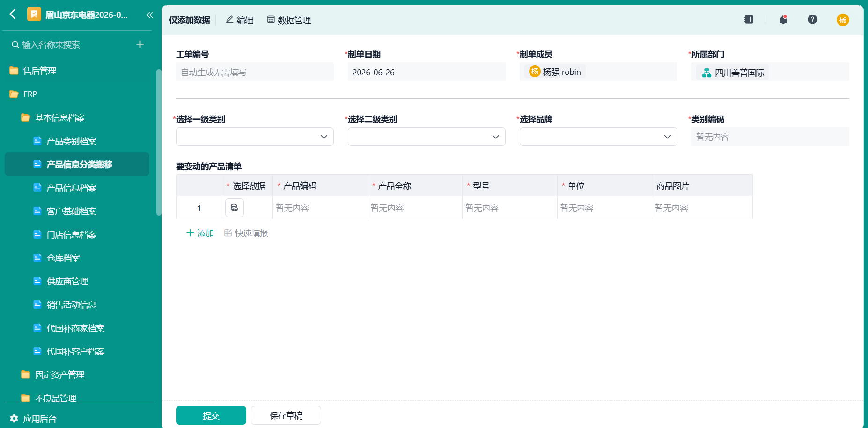Click the 工单编号 auto-generated field
The image size is (868, 428).
click(x=255, y=72)
